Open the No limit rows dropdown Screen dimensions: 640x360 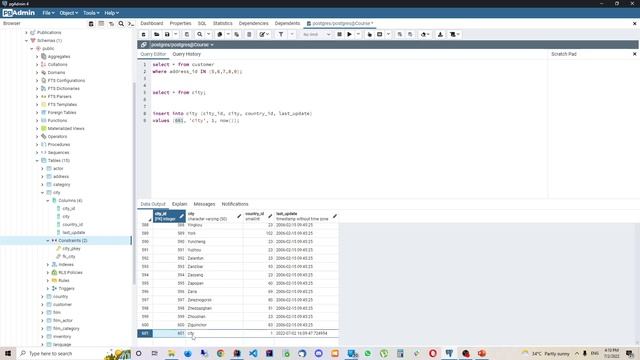click(x=316, y=35)
